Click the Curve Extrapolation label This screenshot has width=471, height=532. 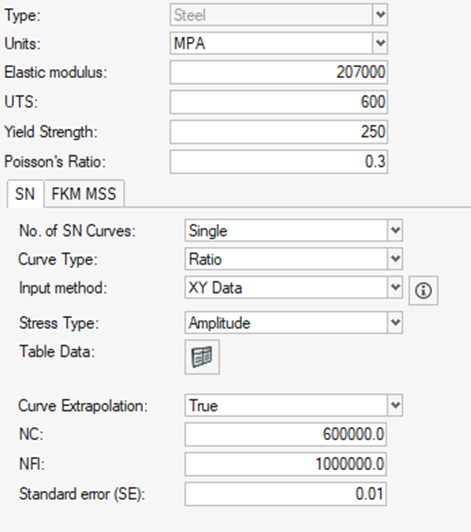coord(83,405)
